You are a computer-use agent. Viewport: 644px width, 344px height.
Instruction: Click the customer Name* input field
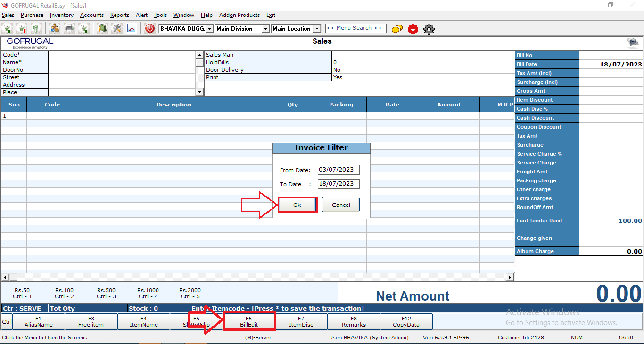[122, 62]
